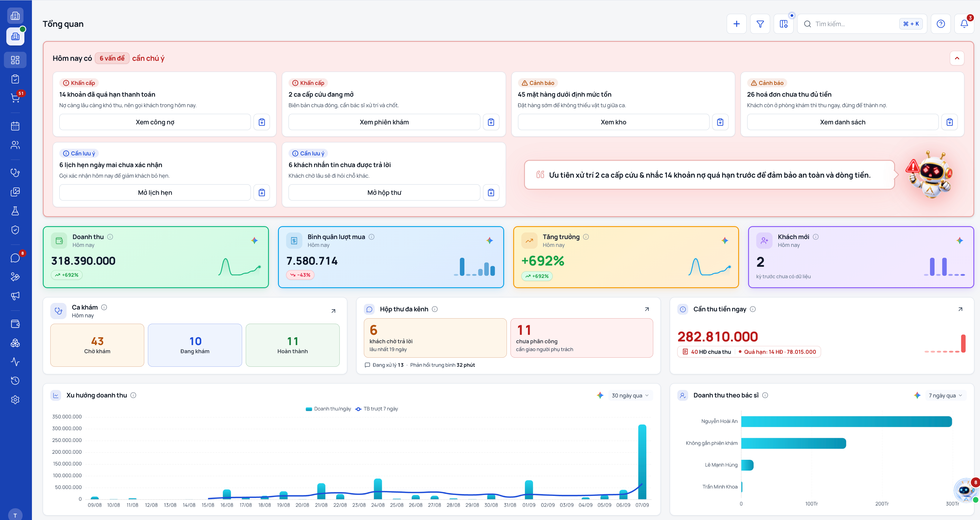Open the history clock sidebar icon

pyautogui.click(x=15, y=381)
